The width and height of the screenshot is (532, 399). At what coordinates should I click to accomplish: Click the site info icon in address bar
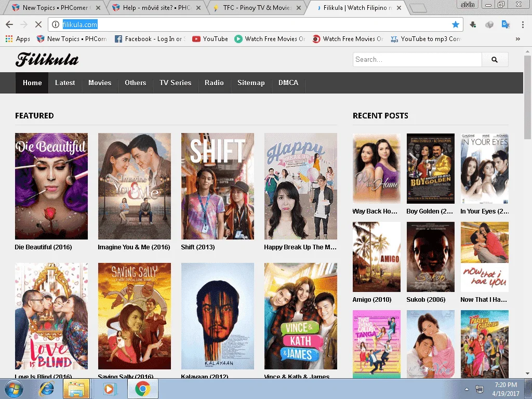pyautogui.click(x=56, y=24)
